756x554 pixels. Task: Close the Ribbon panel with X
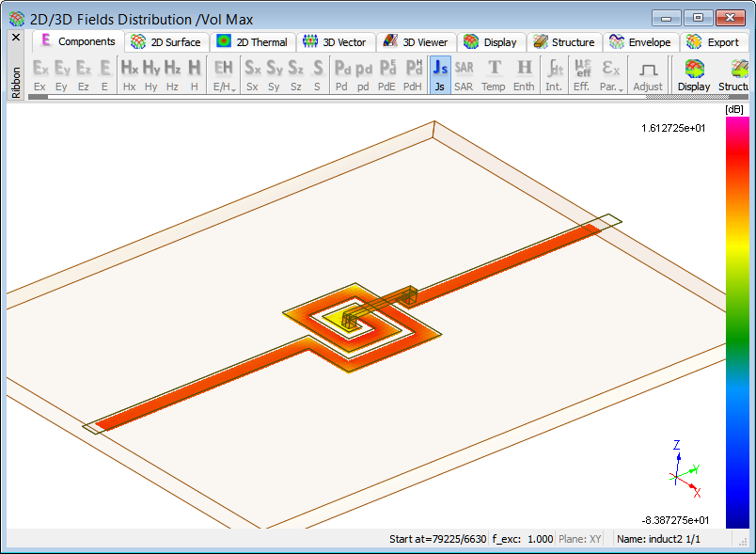click(x=16, y=38)
